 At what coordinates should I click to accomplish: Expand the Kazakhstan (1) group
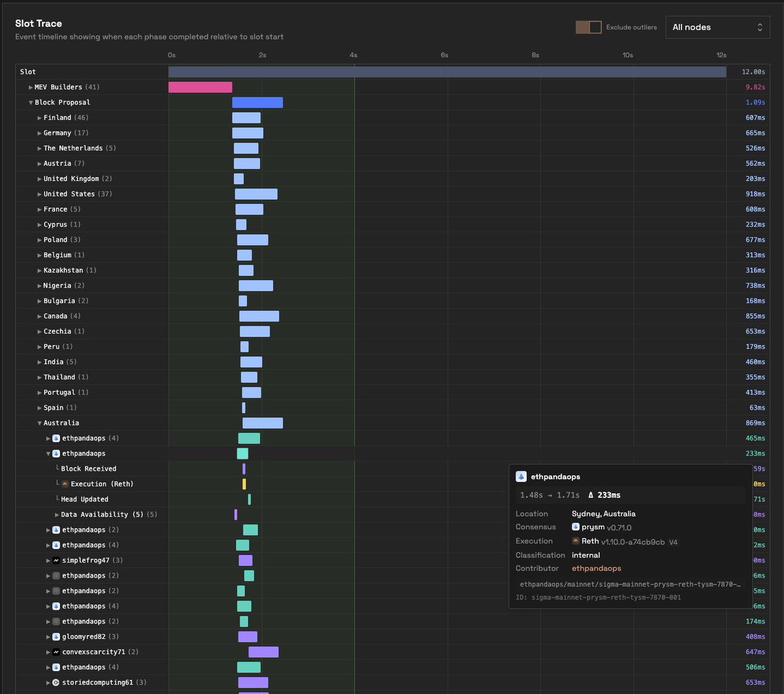pyautogui.click(x=39, y=271)
